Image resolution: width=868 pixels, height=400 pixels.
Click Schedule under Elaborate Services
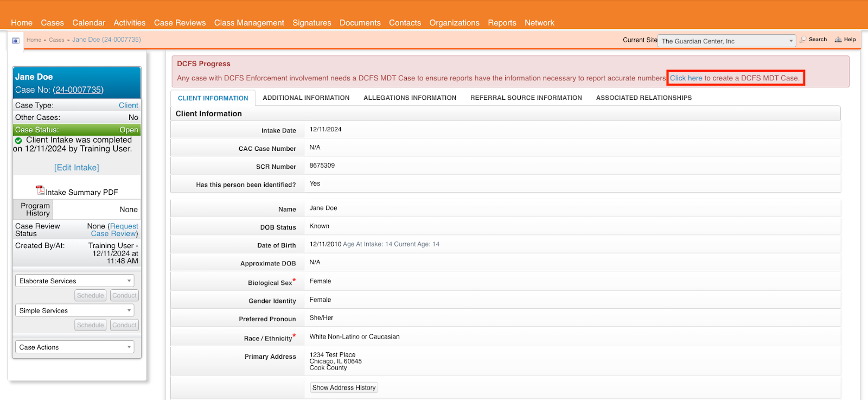(x=90, y=295)
